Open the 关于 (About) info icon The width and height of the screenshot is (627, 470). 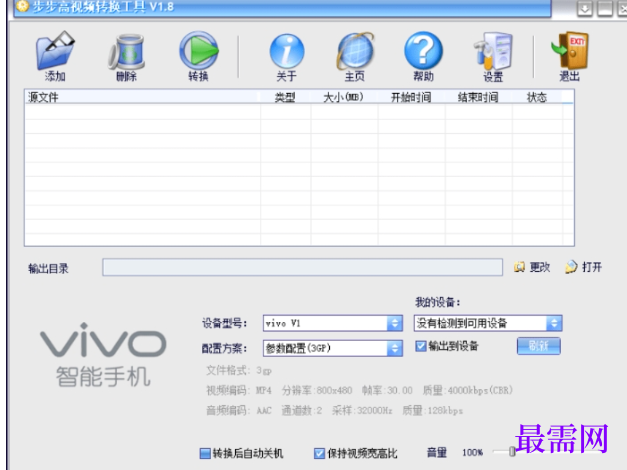click(287, 51)
